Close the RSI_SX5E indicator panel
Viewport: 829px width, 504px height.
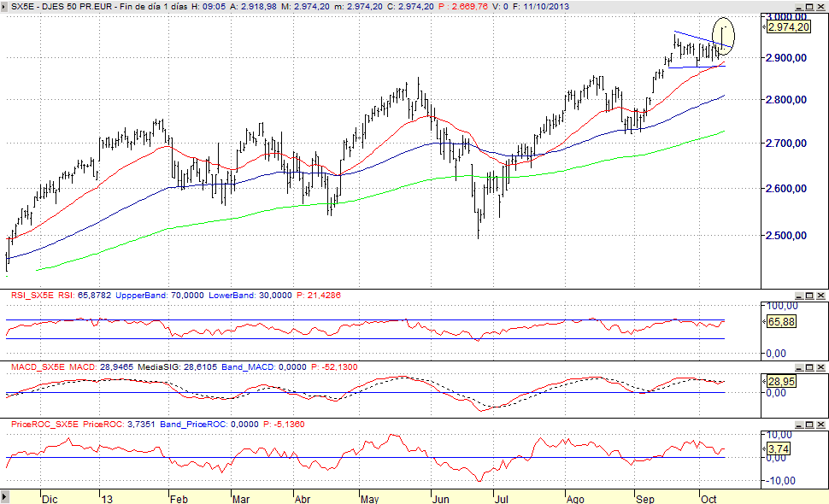pyautogui.click(x=820, y=296)
